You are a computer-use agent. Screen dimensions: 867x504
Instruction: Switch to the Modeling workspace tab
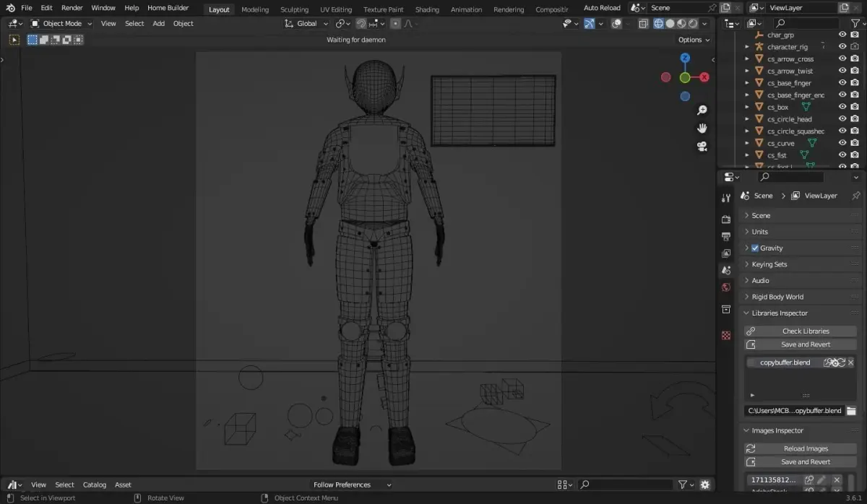click(255, 9)
